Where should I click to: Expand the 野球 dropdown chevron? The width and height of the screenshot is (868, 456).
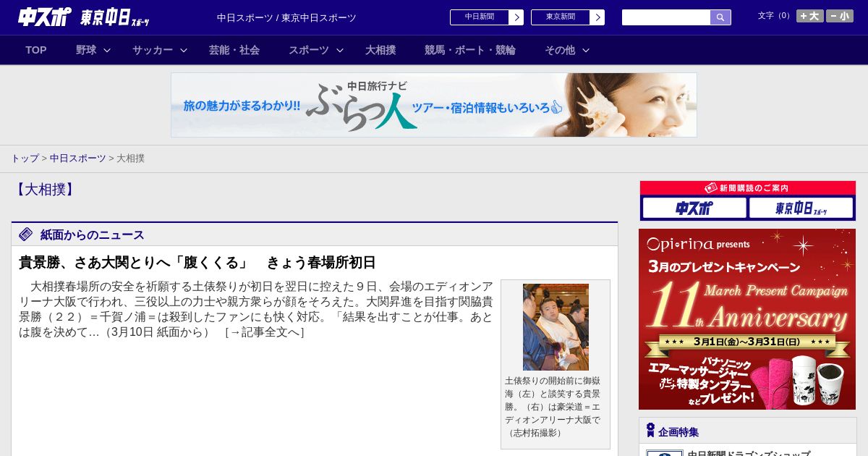[107, 50]
